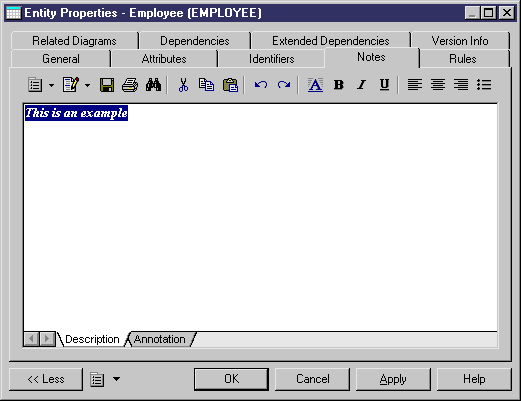Open Find with the binoculars icon

coord(153,85)
